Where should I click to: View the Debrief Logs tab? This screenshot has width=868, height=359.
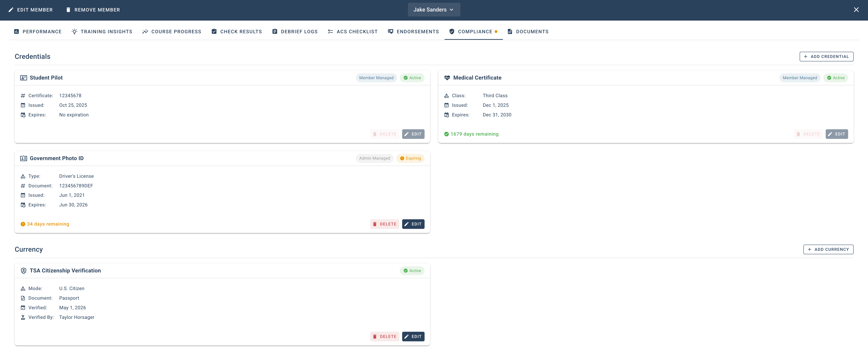295,32
